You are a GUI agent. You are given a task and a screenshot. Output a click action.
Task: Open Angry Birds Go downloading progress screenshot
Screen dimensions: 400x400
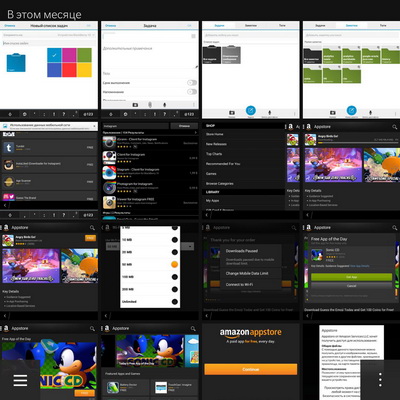[351, 171]
